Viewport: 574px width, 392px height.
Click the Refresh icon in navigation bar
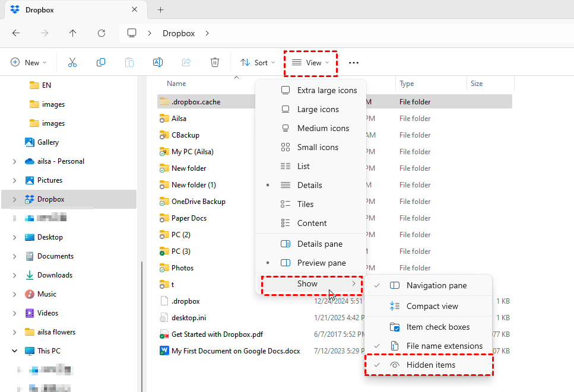(102, 33)
